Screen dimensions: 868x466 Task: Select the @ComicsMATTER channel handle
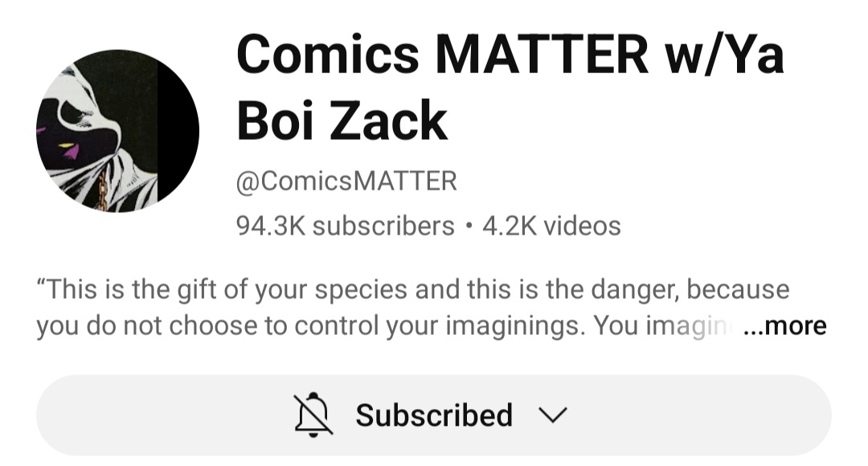(346, 182)
